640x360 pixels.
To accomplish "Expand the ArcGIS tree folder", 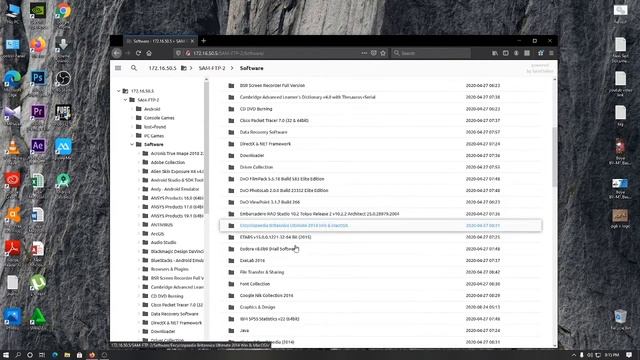I will [x=139, y=233].
